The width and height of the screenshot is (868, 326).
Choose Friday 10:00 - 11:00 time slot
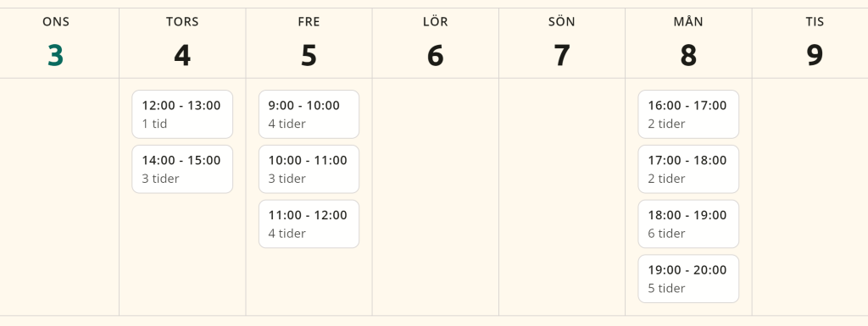[309, 169]
